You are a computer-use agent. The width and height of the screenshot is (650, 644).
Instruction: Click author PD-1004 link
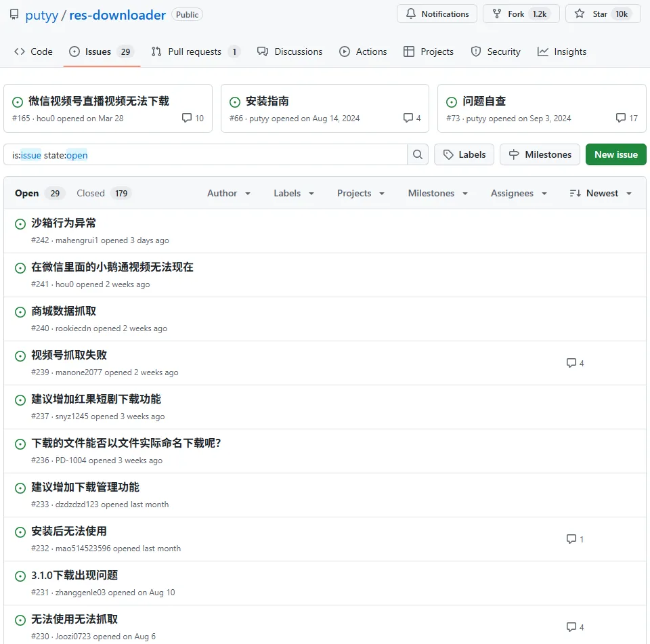(71, 460)
